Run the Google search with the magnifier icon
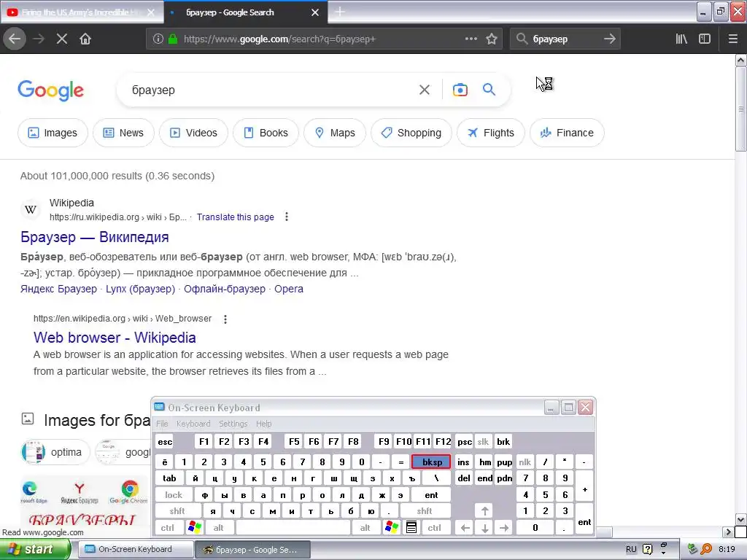Screen dimensions: 747x560 pos(489,89)
